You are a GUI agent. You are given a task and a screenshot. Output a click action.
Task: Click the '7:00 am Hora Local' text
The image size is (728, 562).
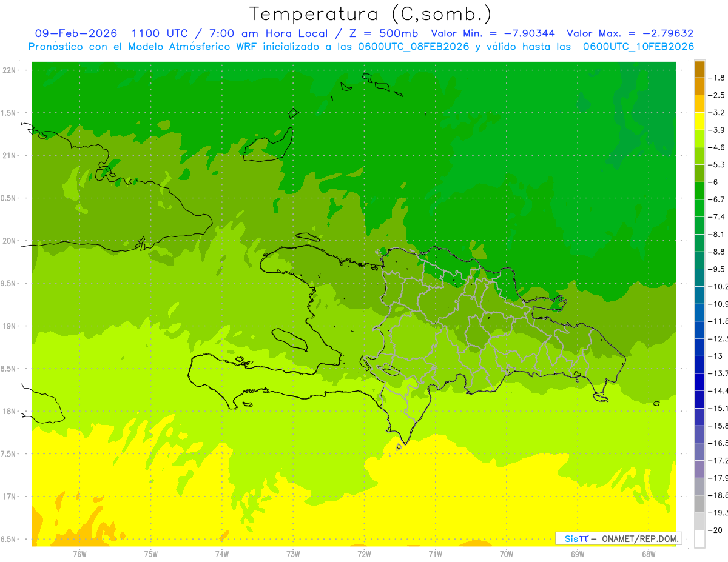(x=268, y=33)
